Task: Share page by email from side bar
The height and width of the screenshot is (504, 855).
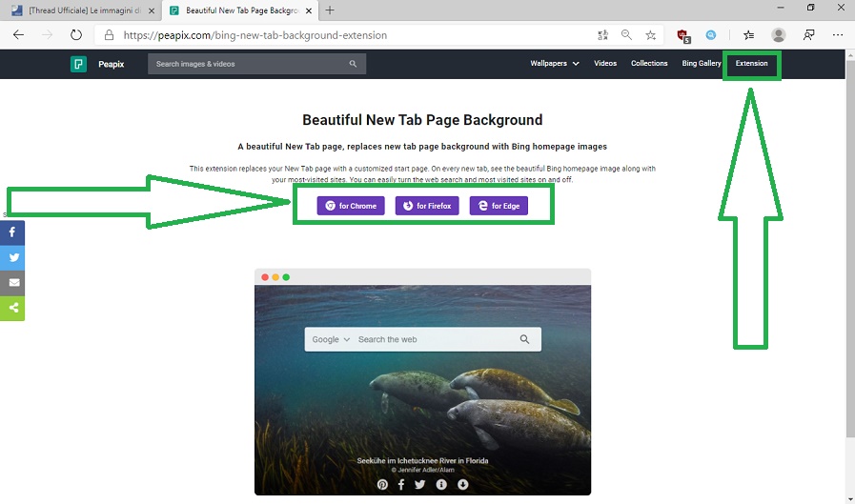Action: [x=12, y=283]
